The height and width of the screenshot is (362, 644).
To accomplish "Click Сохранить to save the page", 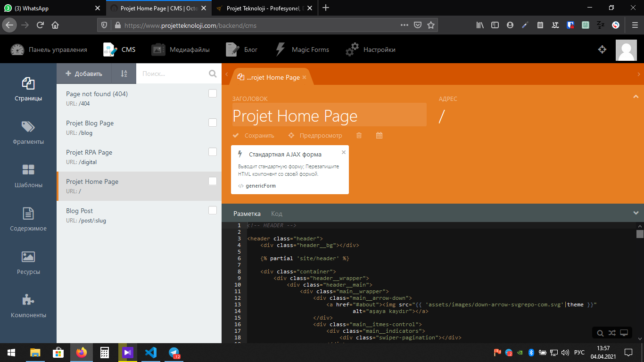I will click(x=254, y=135).
